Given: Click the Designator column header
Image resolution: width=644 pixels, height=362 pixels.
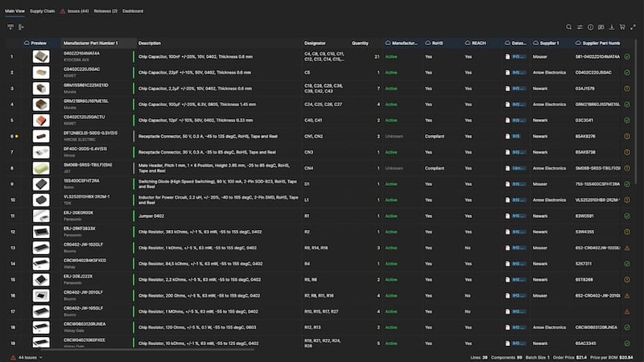Looking at the screenshot, I should (x=315, y=43).
